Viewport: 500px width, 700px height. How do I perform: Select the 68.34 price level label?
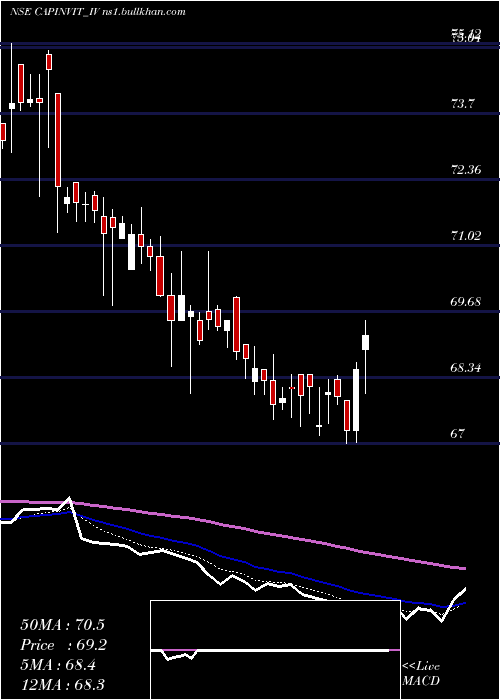[466, 368]
